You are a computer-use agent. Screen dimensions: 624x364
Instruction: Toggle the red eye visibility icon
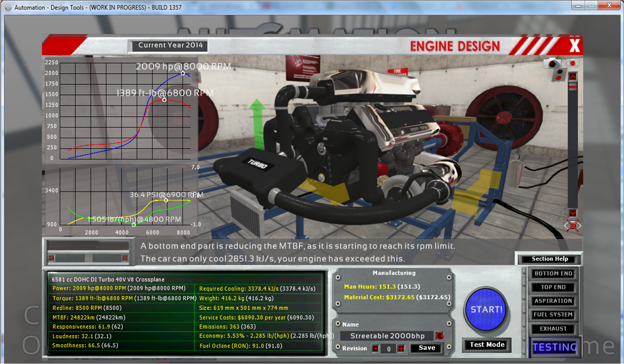pyautogui.click(x=573, y=63)
